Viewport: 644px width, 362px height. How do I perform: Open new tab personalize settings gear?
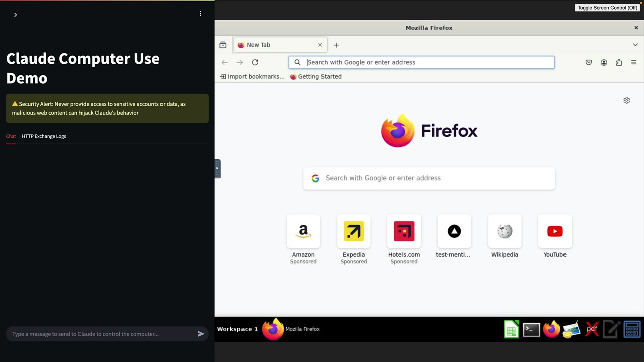pyautogui.click(x=627, y=100)
